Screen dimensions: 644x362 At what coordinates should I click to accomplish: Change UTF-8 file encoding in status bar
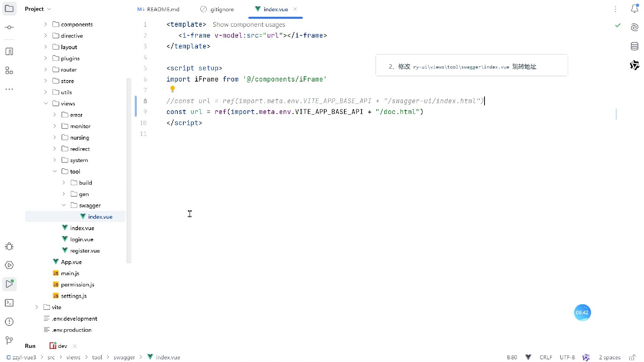pos(567,357)
